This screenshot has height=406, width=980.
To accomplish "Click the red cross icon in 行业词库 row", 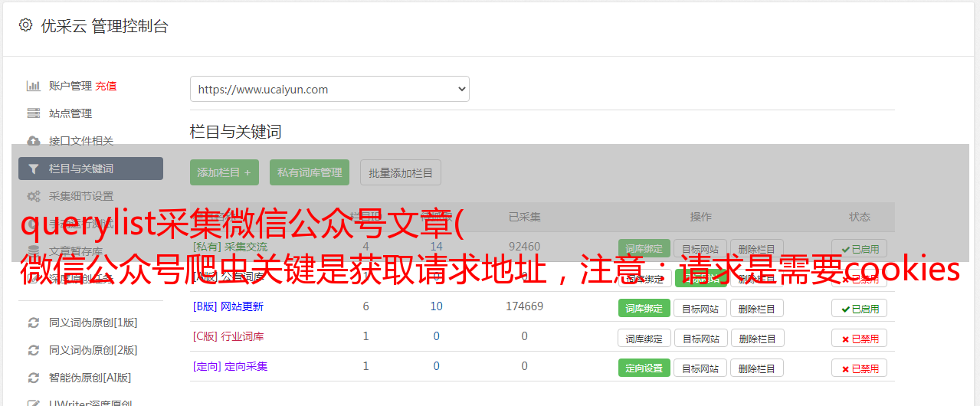I will [x=845, y=339].
